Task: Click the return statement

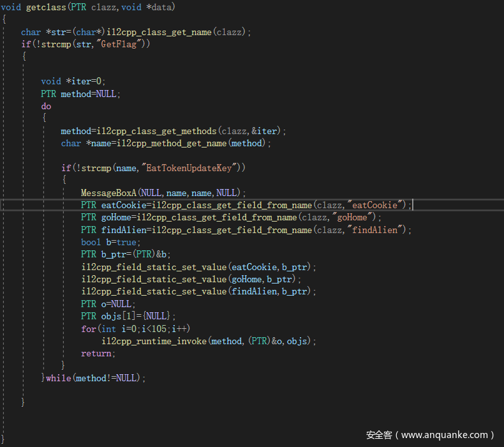Action: pyautogui.click(x=97, y=353)
